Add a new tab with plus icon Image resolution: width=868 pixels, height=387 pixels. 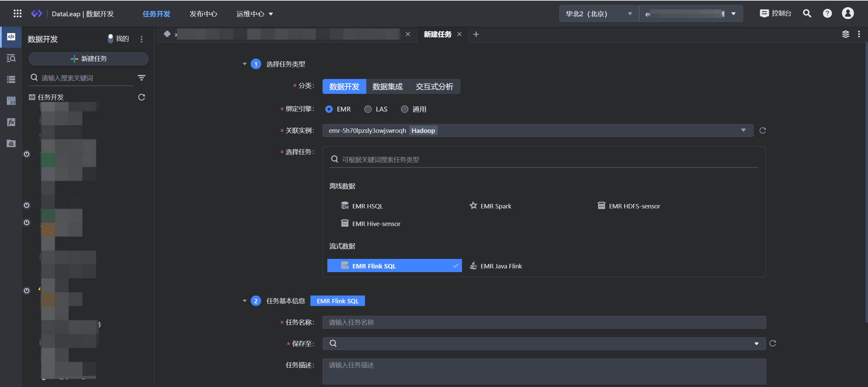pyautogui.click(x=476, y=34)
